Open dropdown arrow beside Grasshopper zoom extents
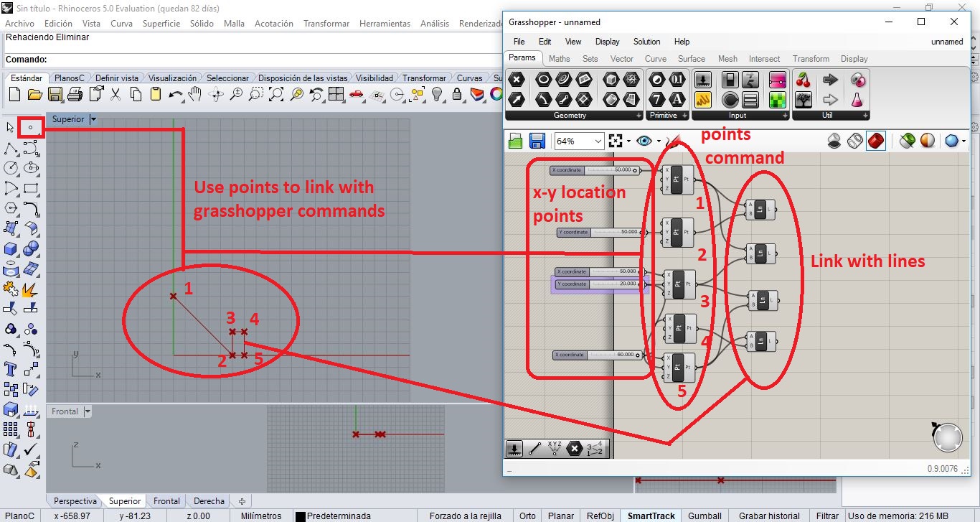The image size is (980, 522). pos(628,141)
